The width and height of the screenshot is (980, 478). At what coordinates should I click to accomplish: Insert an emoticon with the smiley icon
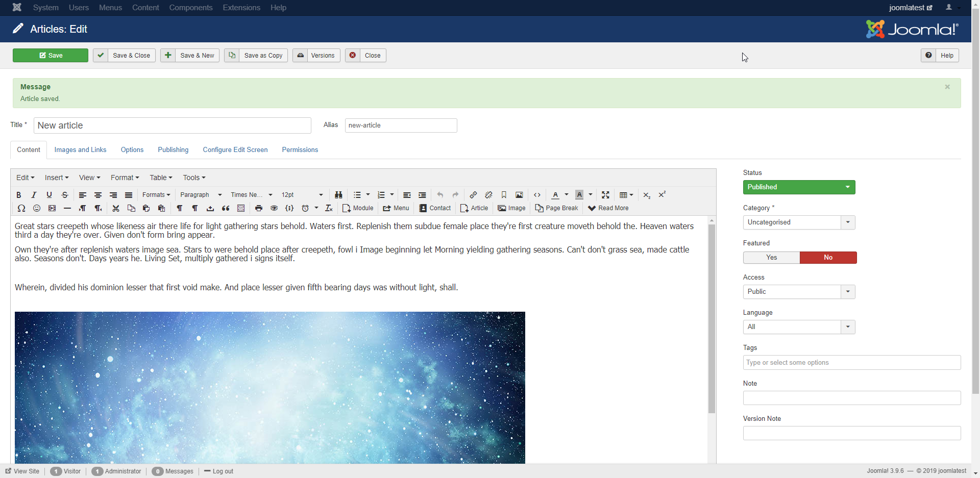(37, 208)
